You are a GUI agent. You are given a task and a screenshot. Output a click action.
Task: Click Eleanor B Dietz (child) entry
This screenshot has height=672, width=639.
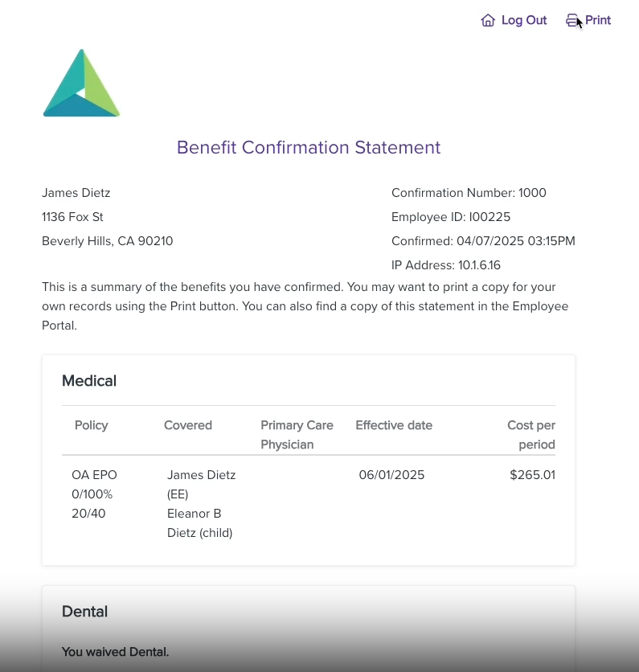(199, 522)
